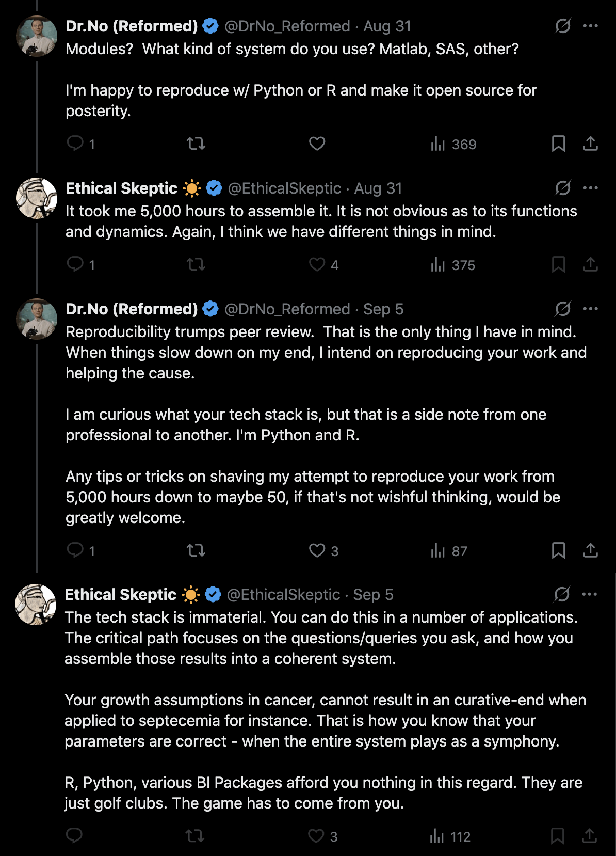616x856 pixels.
Task: Open the @DrNo_Reformed handle on Aug 31 tweet
Action: tap(287, 26)
